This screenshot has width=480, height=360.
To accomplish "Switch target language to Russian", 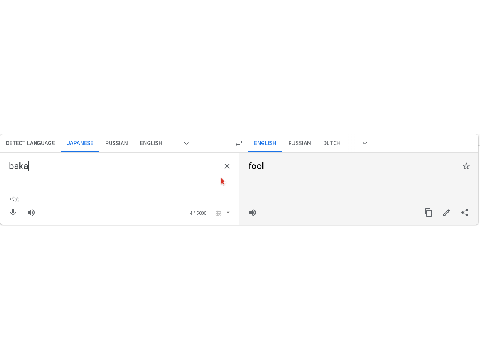I will click(300, 143).
